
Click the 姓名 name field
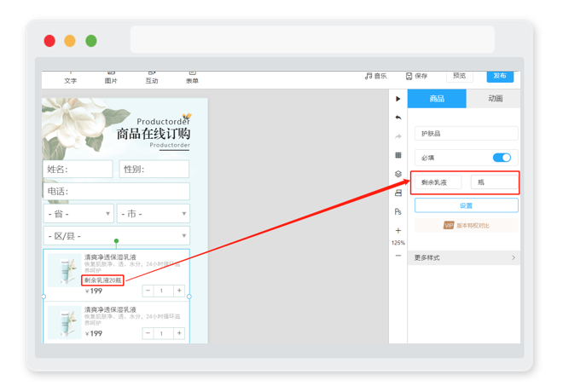[x=78, y=169]
